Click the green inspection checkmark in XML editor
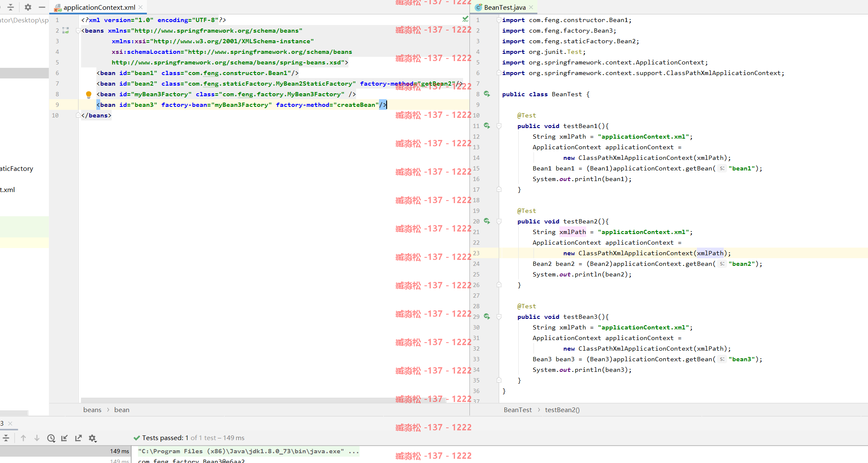The height and width of the screenshot is (463, 868). coord(465,19)
